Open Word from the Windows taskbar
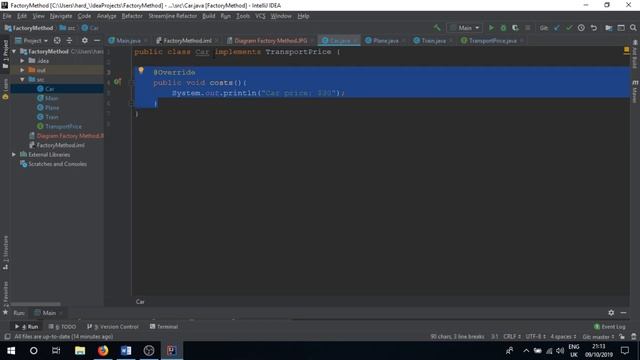640x360 pixels. (126, 351)
